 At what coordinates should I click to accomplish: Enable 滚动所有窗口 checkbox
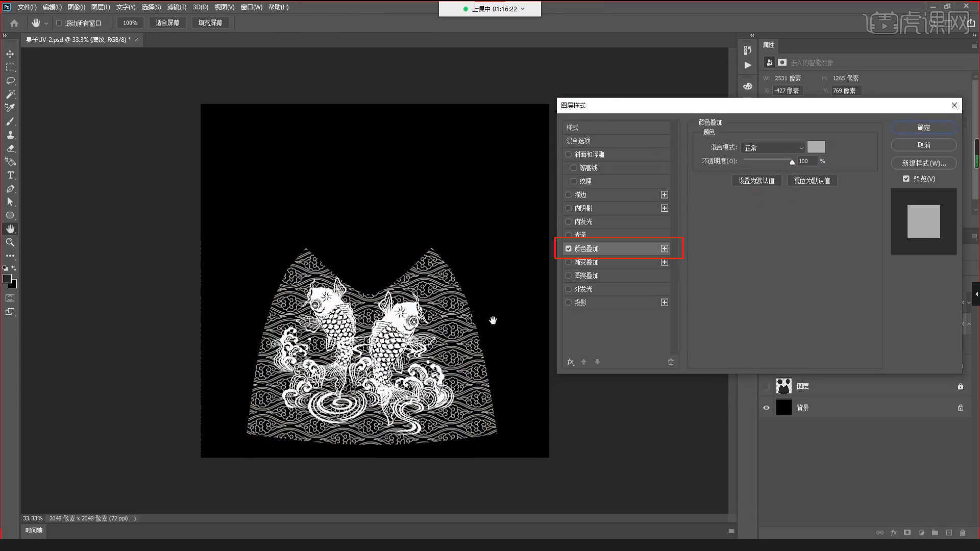(59, 23)
